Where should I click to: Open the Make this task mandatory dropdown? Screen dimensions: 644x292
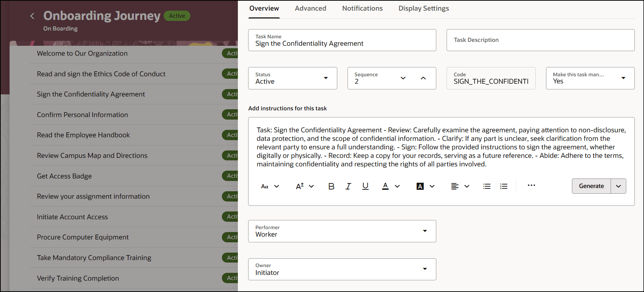click(x=590, y=78)
